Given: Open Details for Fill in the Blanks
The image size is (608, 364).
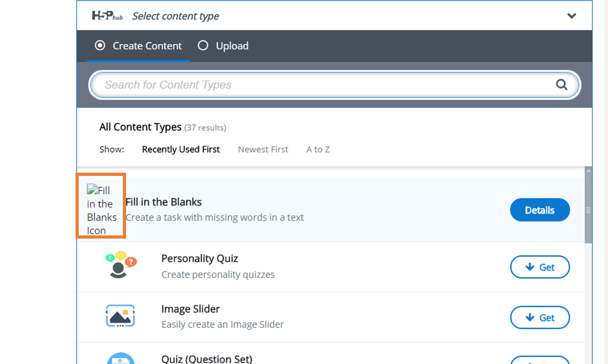Looking at the screenshot, I should pyautogui.click(x=540, y=210).
